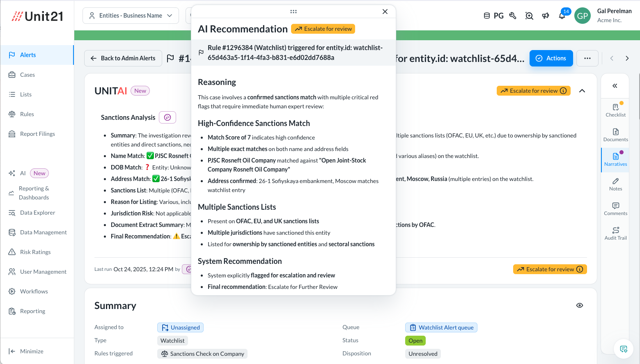Click the alert flag icon in title bar
640x364 pixels.
[170, 58]
